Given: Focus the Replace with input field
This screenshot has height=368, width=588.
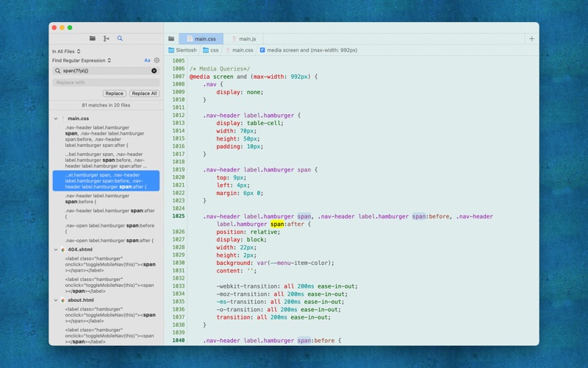Looking at the screenshot, I should pyautogui.click(x=106, y=82).
